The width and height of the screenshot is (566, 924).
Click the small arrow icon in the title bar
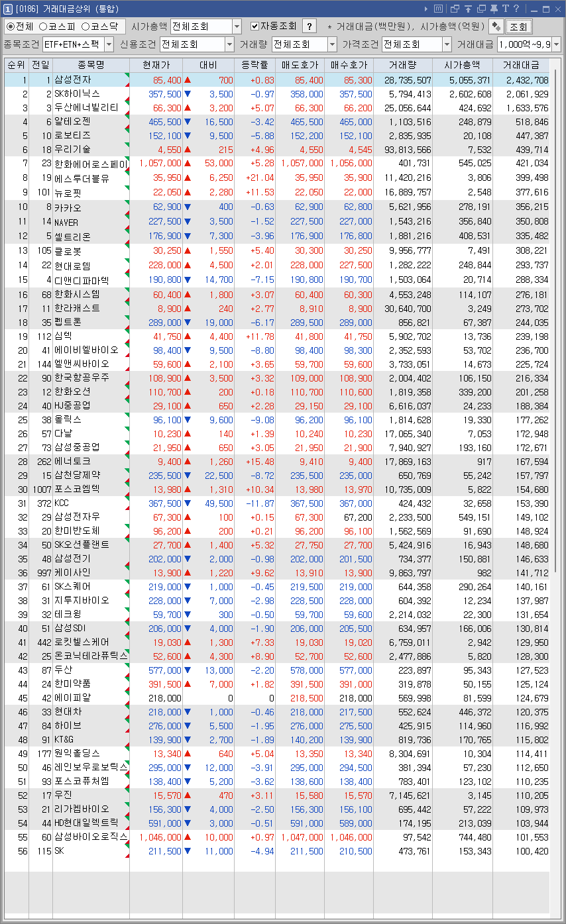(426, 9)
